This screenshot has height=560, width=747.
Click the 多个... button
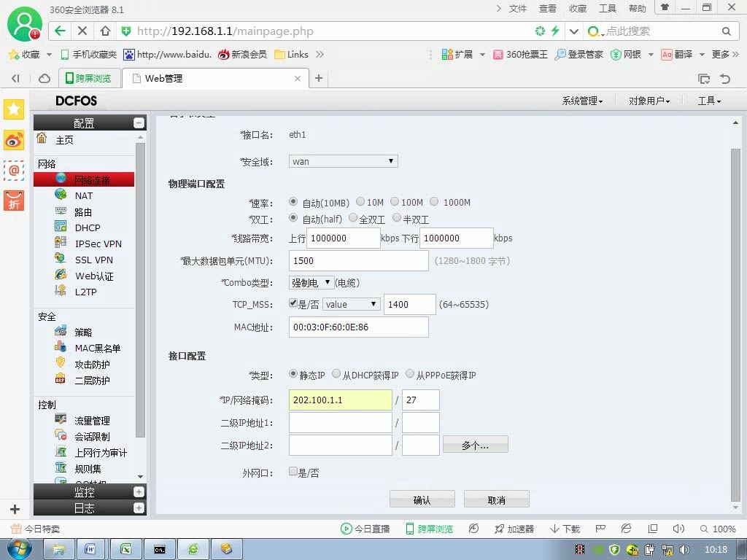[x=476, y=445]
